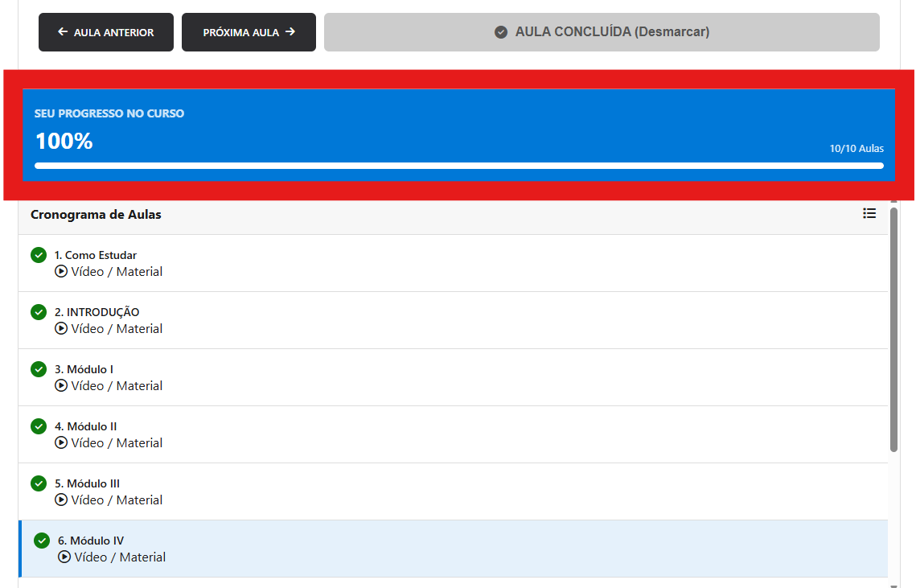Click the list icon beside Cronograma de Aulas
The width and height of the screenshot is (916, 588).
[x=869, y=213]
